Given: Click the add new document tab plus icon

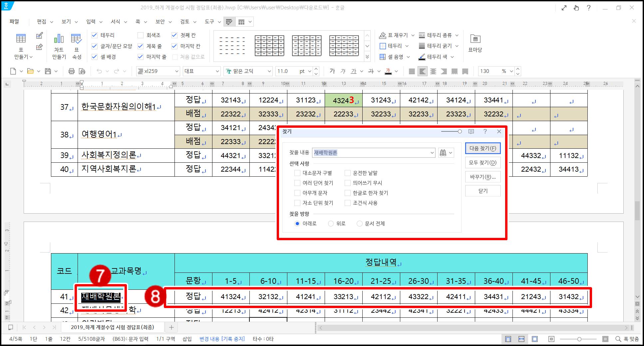Looking at the screenshot, I should [171, 327].
